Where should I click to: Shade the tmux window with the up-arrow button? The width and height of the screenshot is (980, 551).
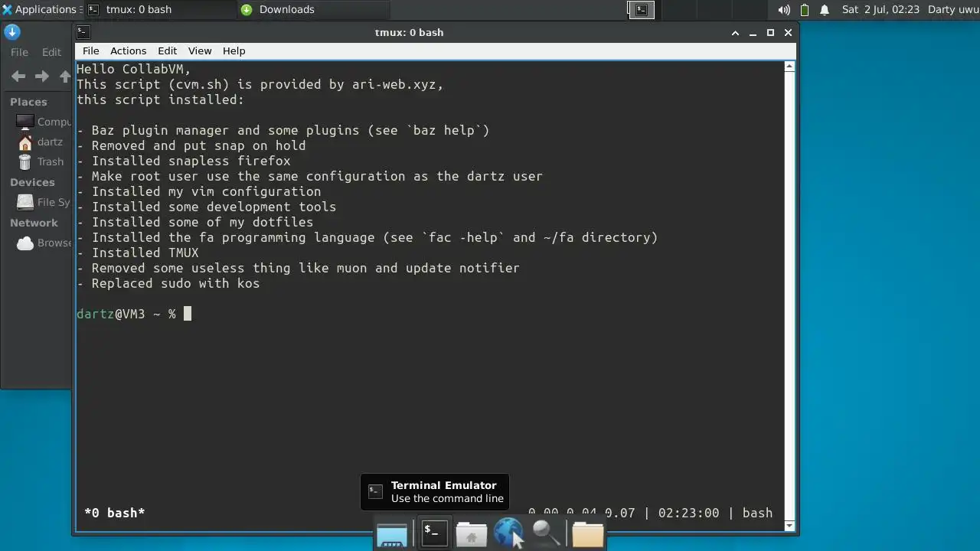tap(735, 33)
